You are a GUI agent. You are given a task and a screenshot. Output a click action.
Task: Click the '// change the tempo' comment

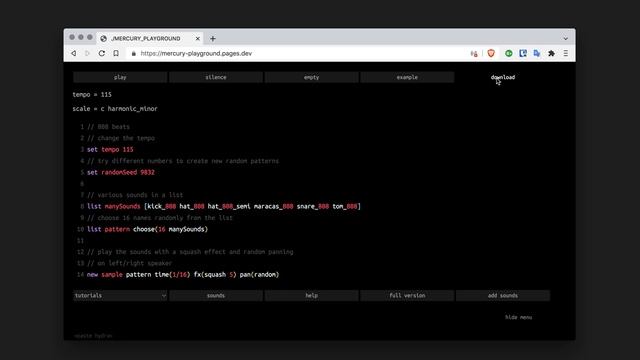click(121, 138)
